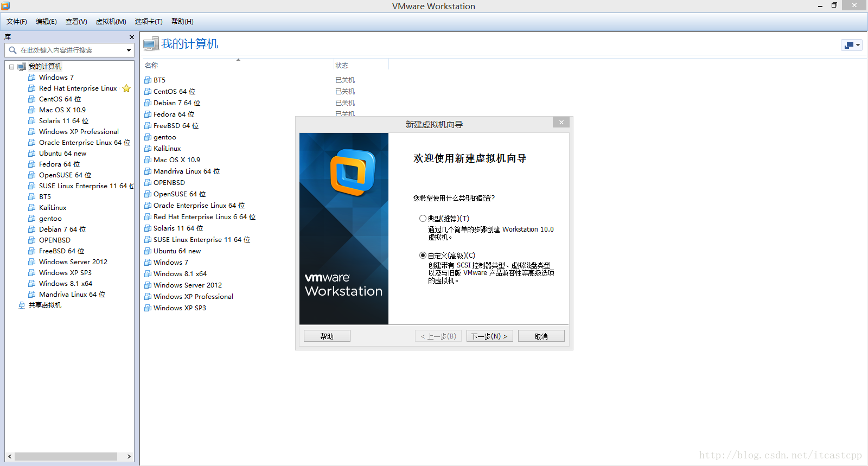Click the Back (上一步) button in wizard

438,336
